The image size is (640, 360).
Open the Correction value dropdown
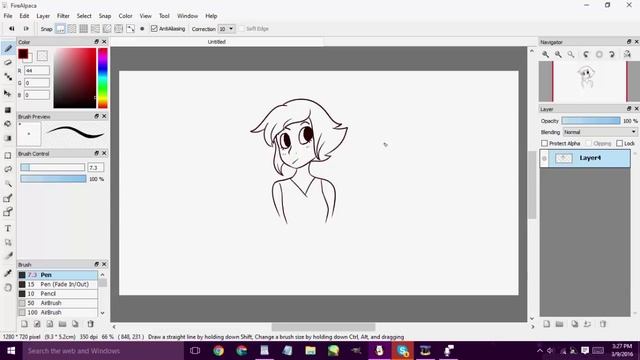pos(231,29)
